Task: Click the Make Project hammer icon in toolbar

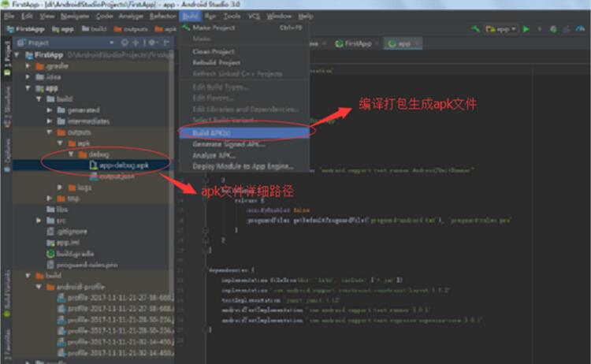Action: coord(476,29)
